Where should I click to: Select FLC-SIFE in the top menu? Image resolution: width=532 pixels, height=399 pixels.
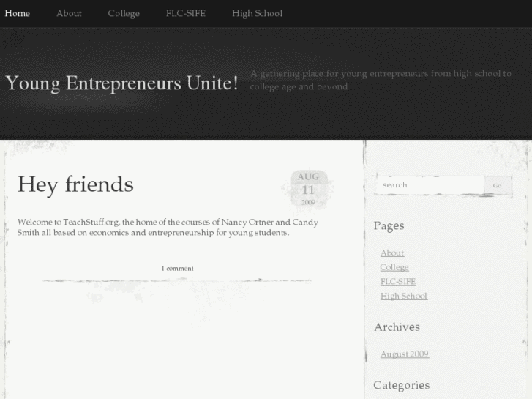(x=186, y=13)
